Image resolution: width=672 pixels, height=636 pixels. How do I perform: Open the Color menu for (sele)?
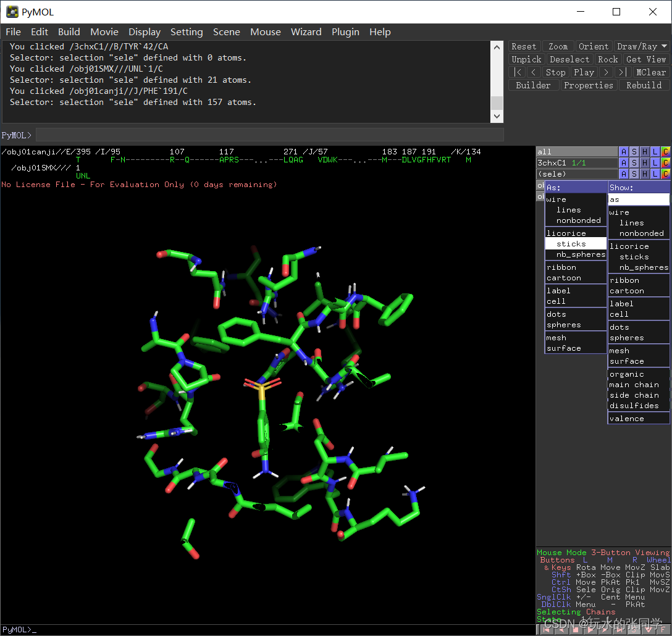[665, 174]
